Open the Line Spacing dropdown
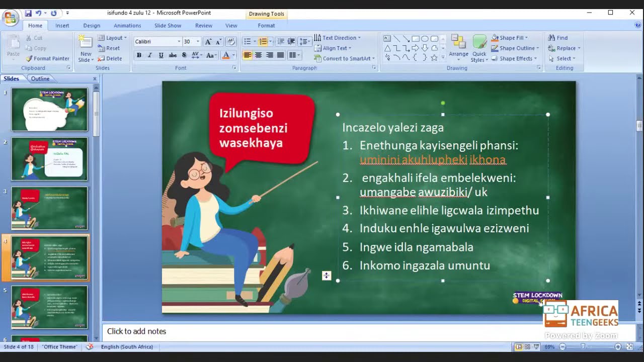Image resolution: width=644 pixels, height=362 pixels. pos(305,42)
